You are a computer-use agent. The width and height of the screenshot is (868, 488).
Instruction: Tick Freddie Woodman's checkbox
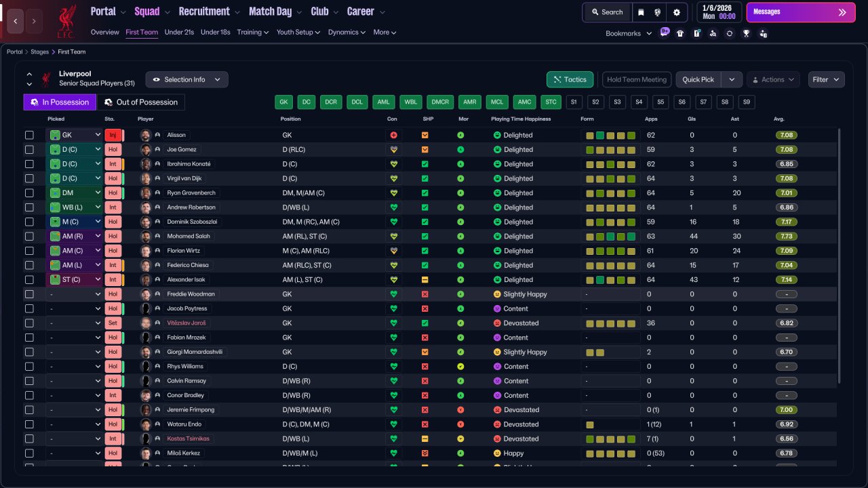[29, 294]
